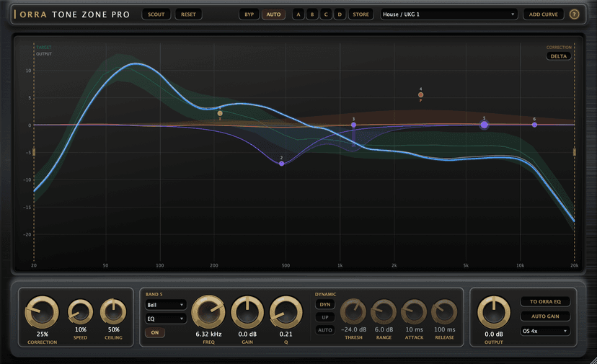Open the help question mark icon
Viewport: 597px width, 364px height.
[x=574, y=14]
